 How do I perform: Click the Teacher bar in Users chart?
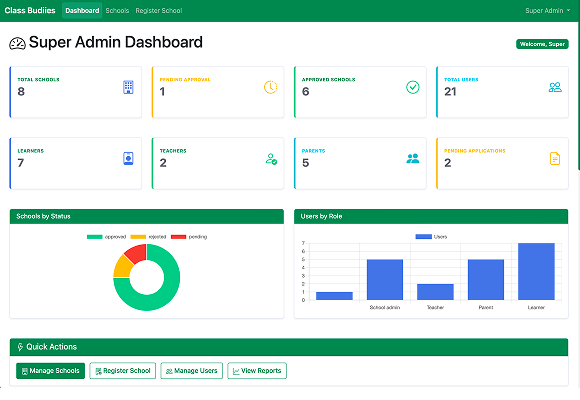(435, 292)
